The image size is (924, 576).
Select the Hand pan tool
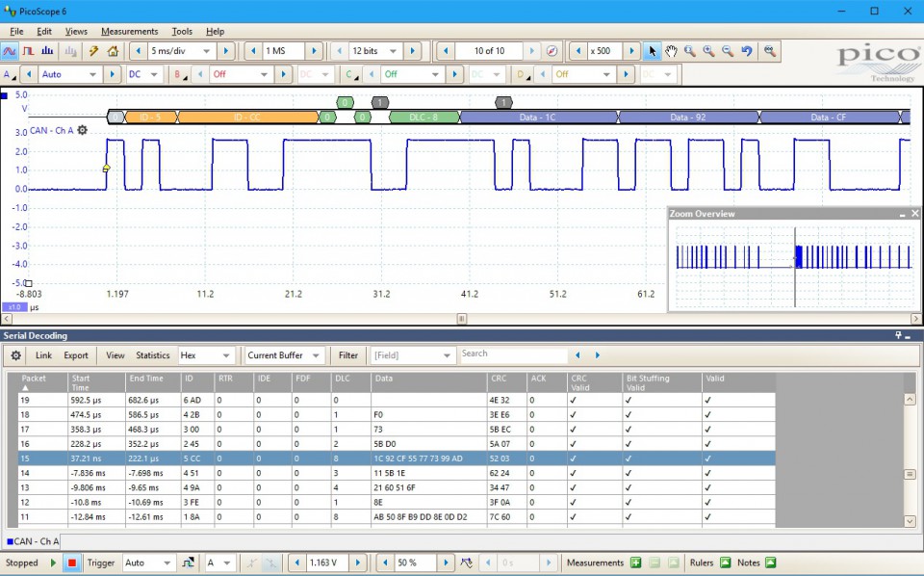click(x=671, y=51)
